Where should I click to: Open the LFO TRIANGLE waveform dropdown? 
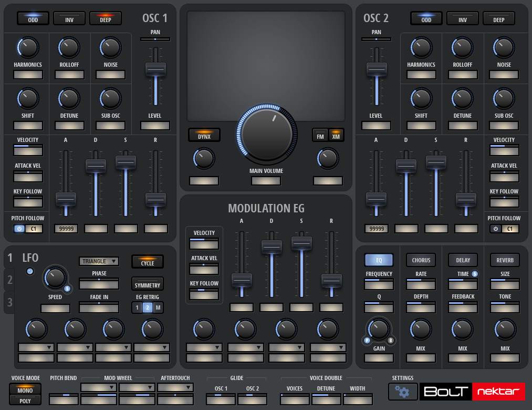99,261
